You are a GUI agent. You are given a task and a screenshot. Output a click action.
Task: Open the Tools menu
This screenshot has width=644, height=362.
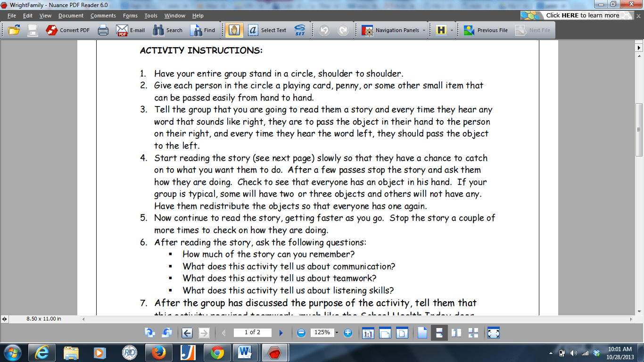coord(151,16)
